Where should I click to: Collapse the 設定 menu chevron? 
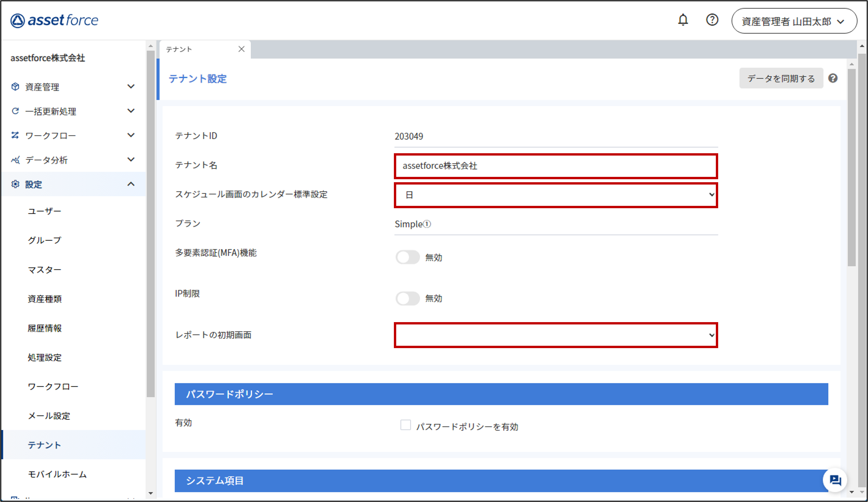(131, 184)
